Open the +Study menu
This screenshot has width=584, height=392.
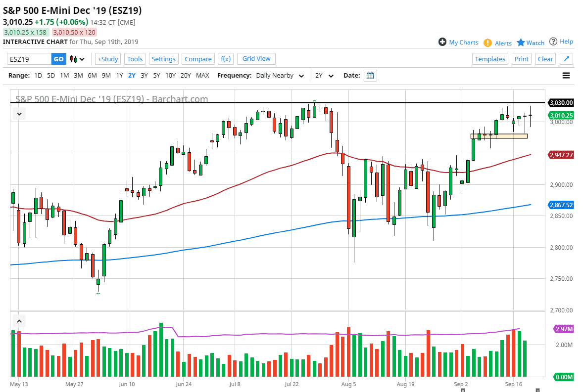(x=107, y=59)
